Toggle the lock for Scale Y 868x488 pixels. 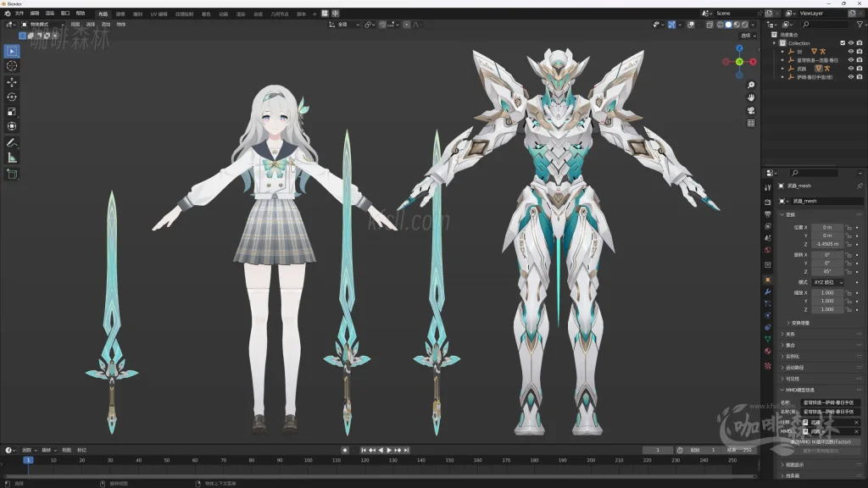click(848, 301)
